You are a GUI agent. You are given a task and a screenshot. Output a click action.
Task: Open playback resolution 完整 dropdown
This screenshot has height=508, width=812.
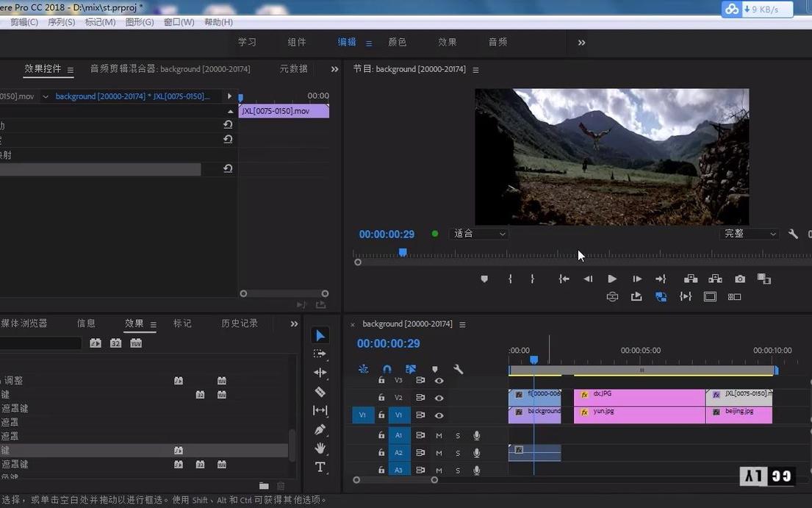click(750, 234)
